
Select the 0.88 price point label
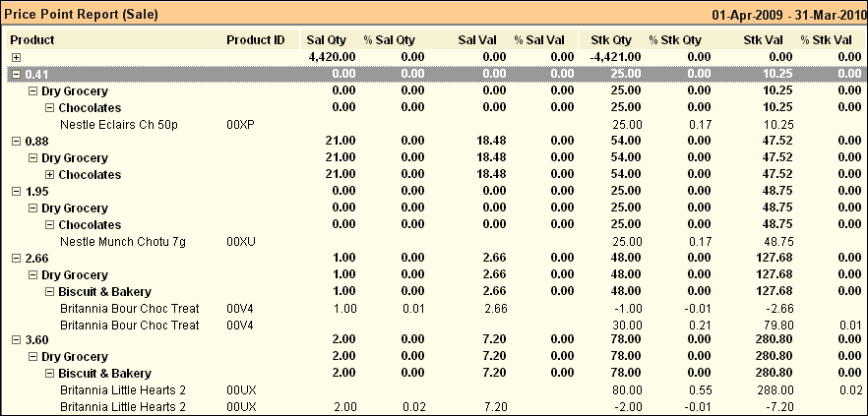click(37, 141)
